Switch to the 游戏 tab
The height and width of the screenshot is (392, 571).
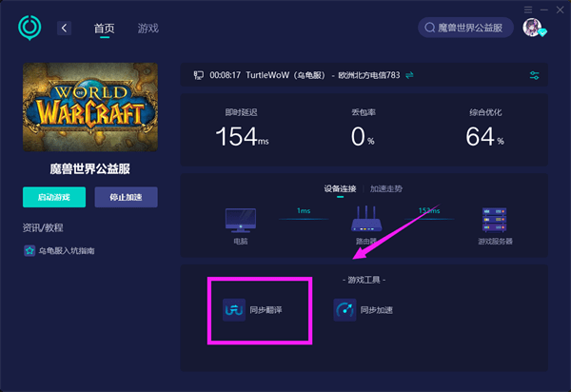[x=148, y=29]
